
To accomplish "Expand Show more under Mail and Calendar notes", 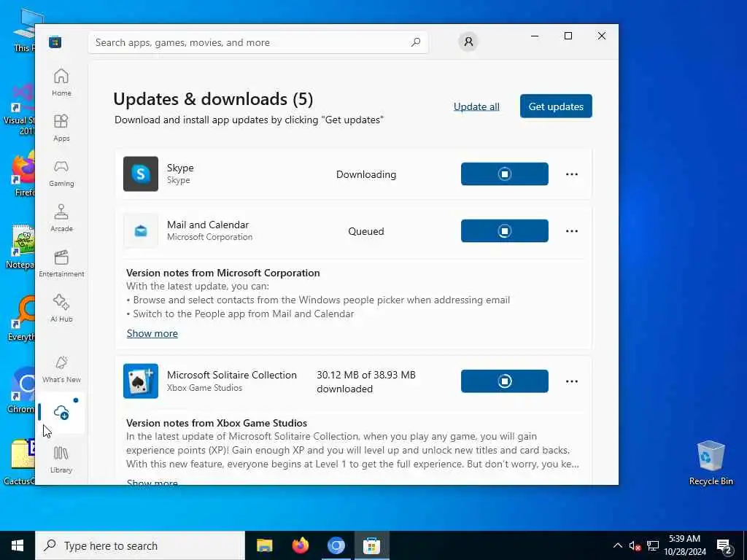I will pos(152,333).
